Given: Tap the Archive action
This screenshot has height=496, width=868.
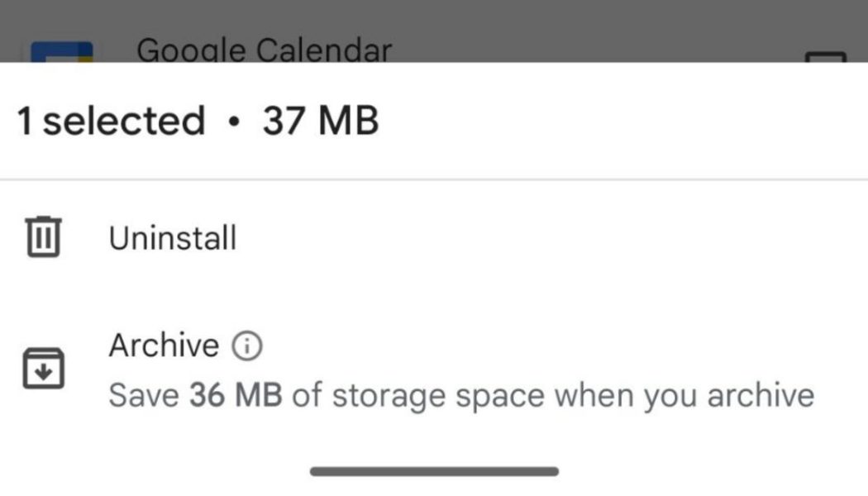Looking at the screenshot, I should pos(165,346).
